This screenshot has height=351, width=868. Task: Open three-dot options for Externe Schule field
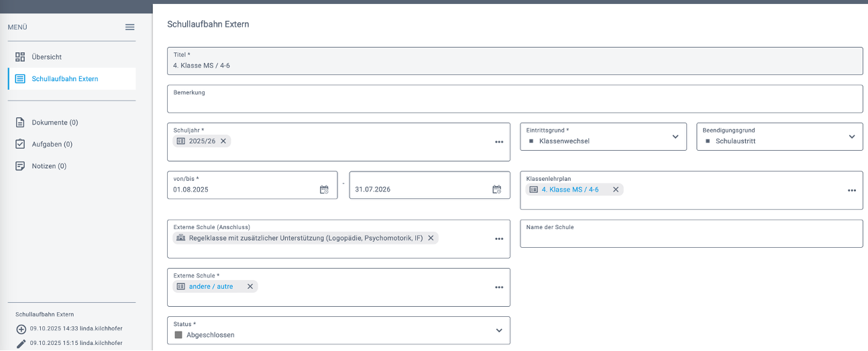[499, 287]
